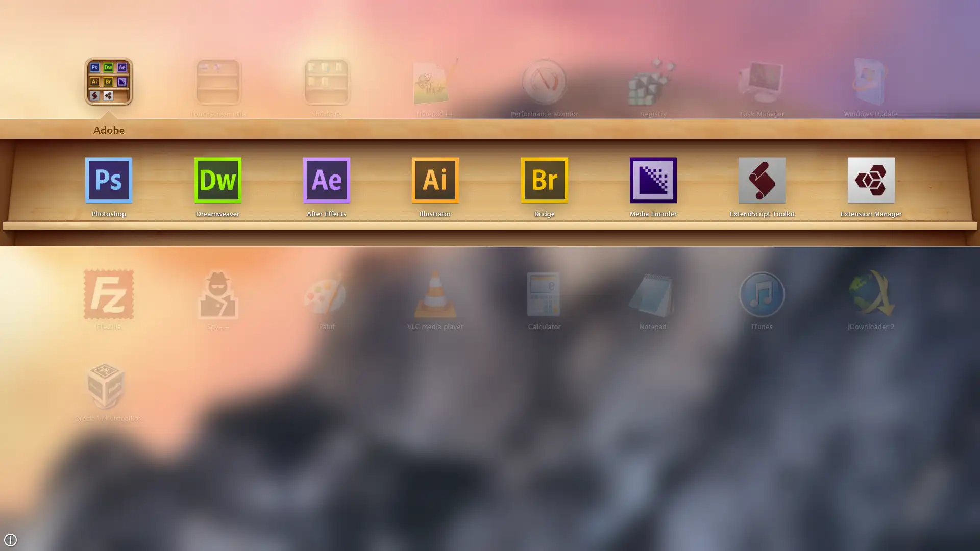Open Adobe Photoshop
This screenshot has height=551, width=980.
click(109, 180)
